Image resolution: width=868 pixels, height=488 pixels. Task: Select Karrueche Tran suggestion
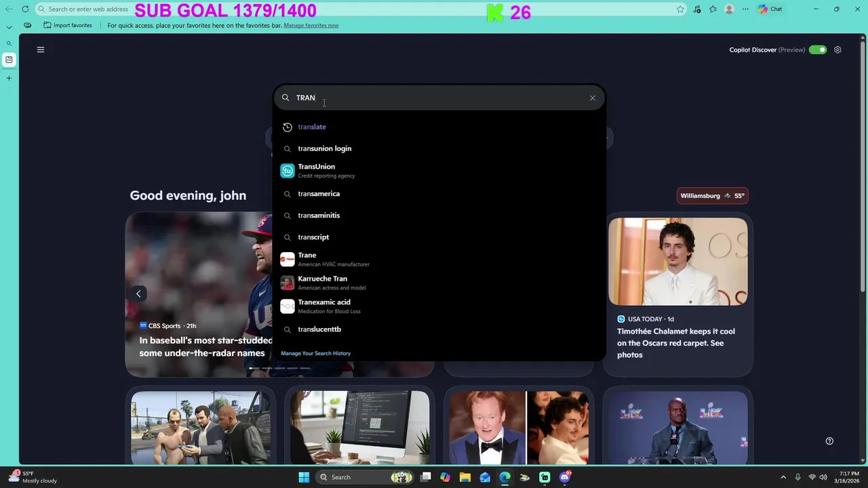(x=439, y=283)
